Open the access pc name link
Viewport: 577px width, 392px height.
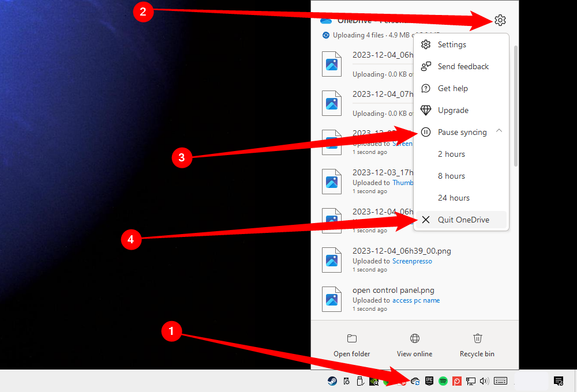[x=416, y=300]
